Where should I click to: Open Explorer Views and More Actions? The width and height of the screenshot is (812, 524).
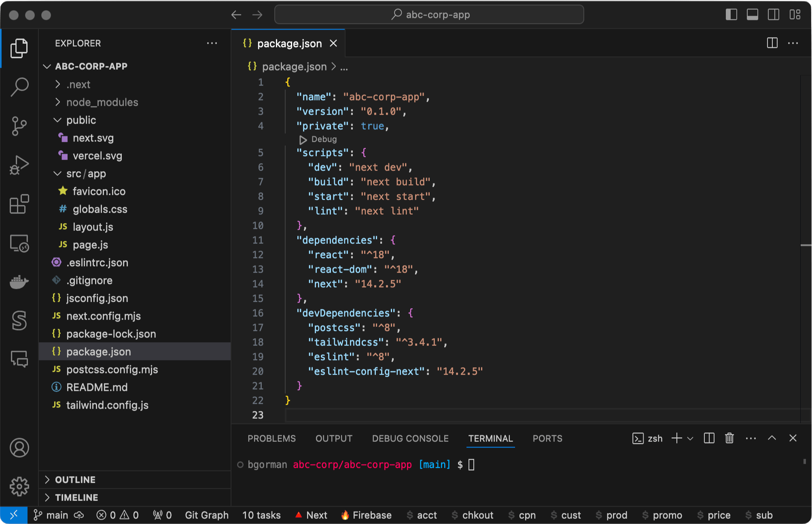[212, 43]
